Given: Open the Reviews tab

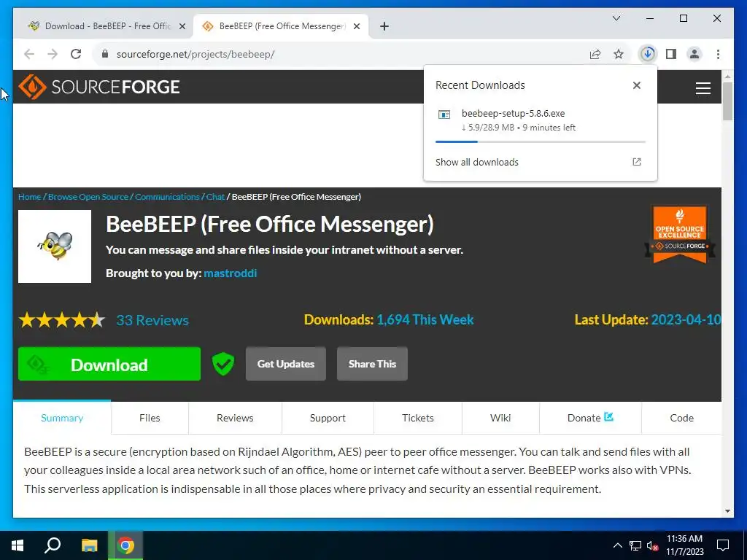Looking at the screenshot, I should point(235,418).
